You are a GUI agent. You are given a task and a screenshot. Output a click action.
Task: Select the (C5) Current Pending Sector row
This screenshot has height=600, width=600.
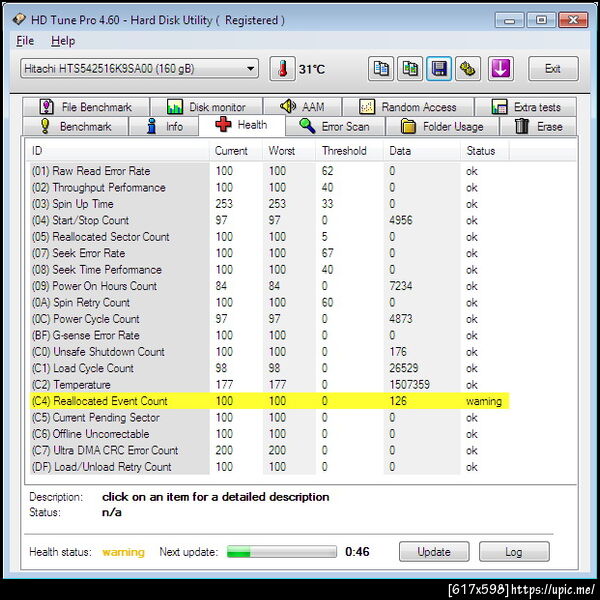coord(270,418)
